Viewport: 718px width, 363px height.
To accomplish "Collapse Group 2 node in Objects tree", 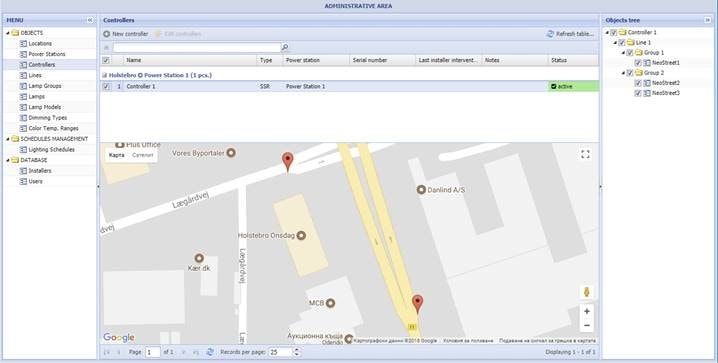I will [623, 73].
